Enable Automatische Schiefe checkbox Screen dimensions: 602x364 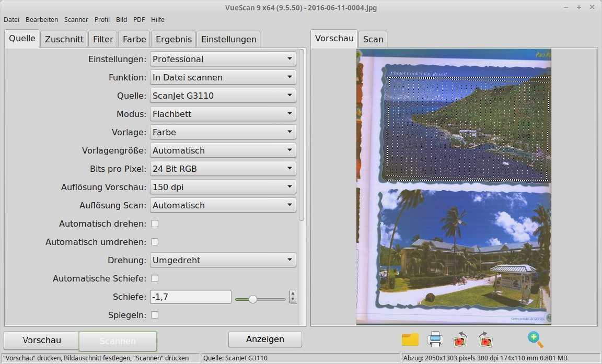point(155,278)
